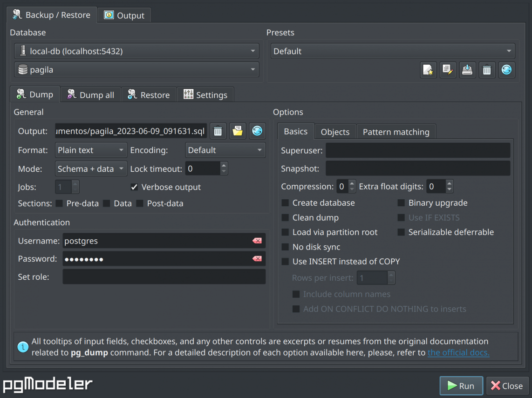Select the Objects options tab
The image size is (532, 398).
point(335,132)
